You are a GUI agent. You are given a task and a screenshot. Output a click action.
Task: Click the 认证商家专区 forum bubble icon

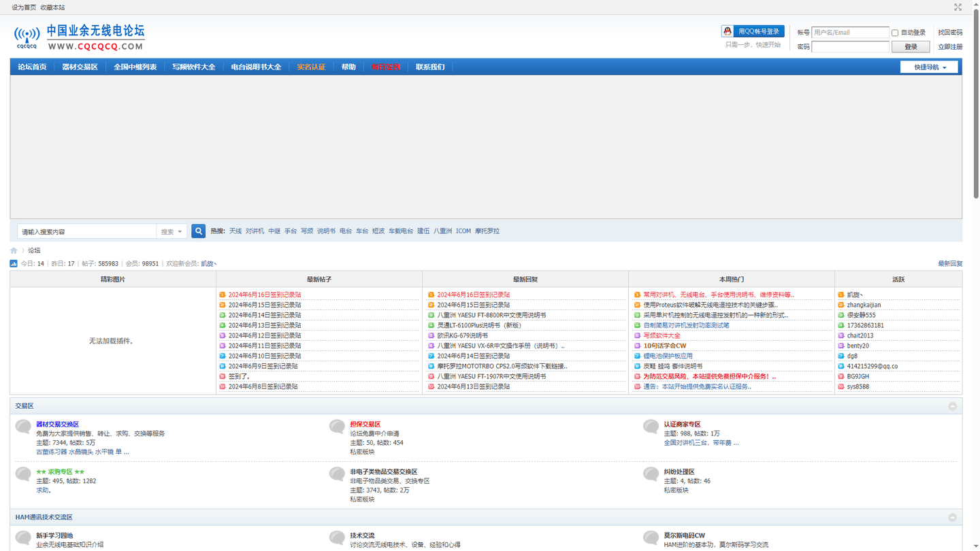[651, 427]
